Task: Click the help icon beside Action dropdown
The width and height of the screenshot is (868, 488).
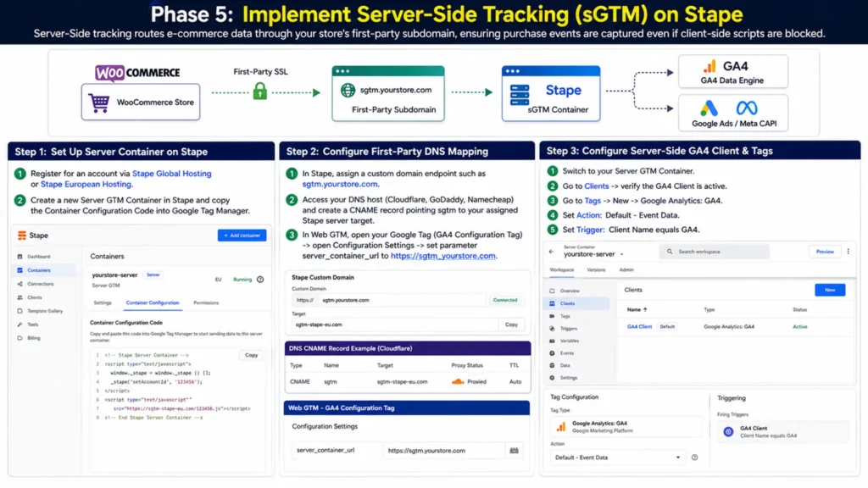Action: click(x=695, y=457)
